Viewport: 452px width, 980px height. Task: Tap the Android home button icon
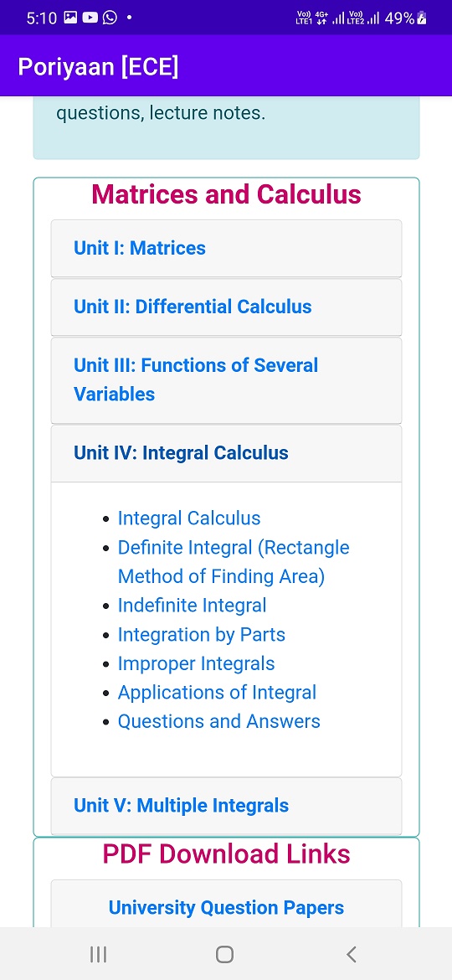[225, 954]
